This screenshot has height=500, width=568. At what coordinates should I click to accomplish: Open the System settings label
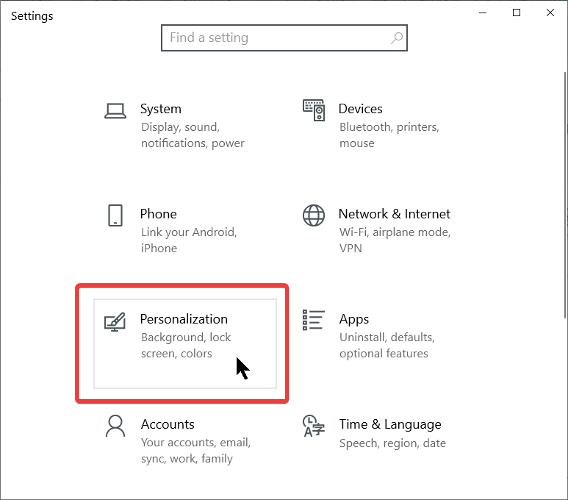pos(160,109)
